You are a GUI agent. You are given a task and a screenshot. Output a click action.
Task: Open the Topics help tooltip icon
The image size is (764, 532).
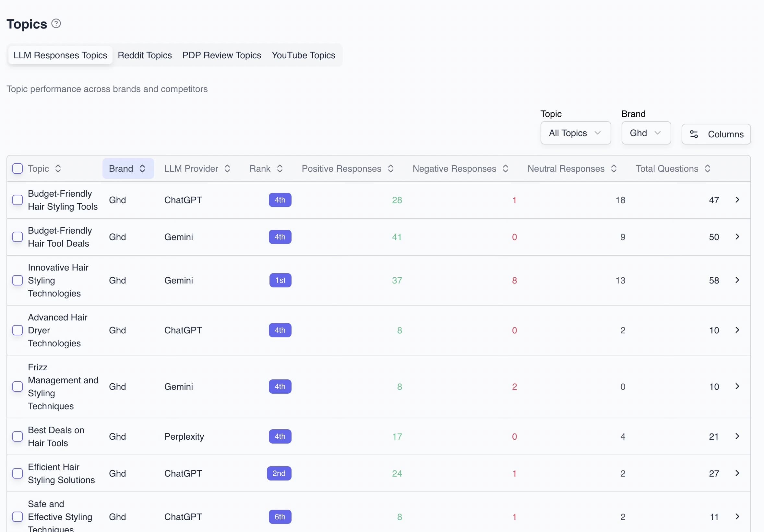click(x=56, y=23)
